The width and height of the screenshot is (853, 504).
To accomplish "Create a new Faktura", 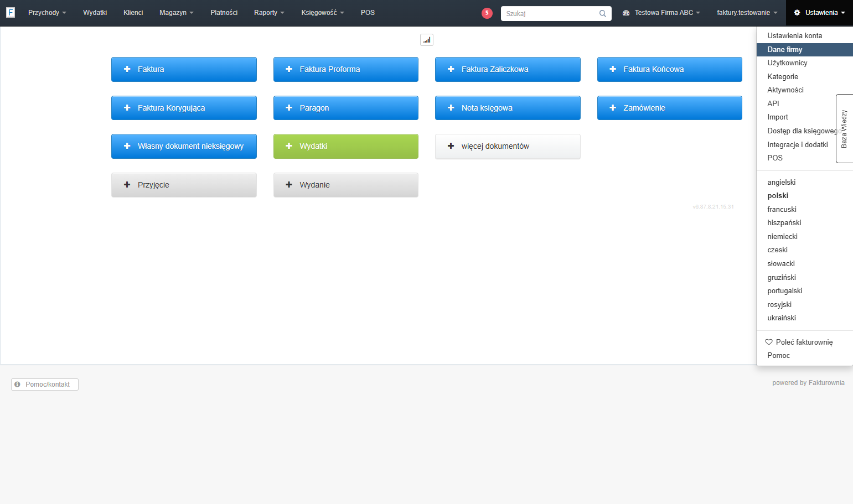I will click(x=184, y=69).
